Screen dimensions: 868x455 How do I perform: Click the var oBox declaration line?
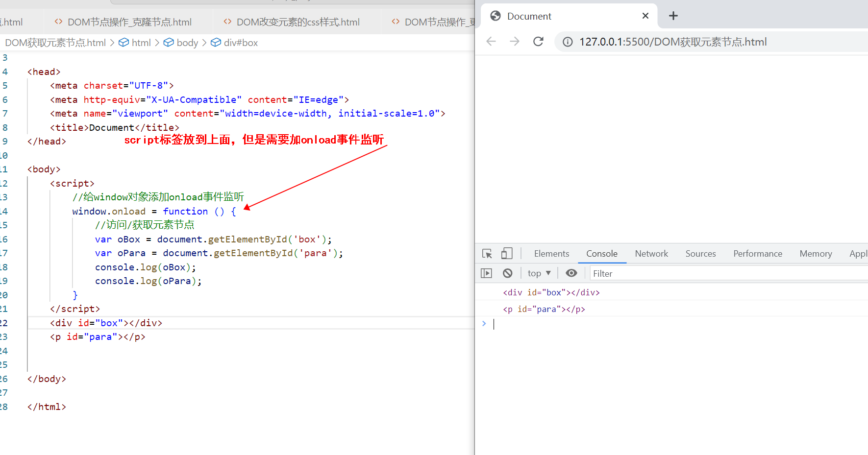213,239
